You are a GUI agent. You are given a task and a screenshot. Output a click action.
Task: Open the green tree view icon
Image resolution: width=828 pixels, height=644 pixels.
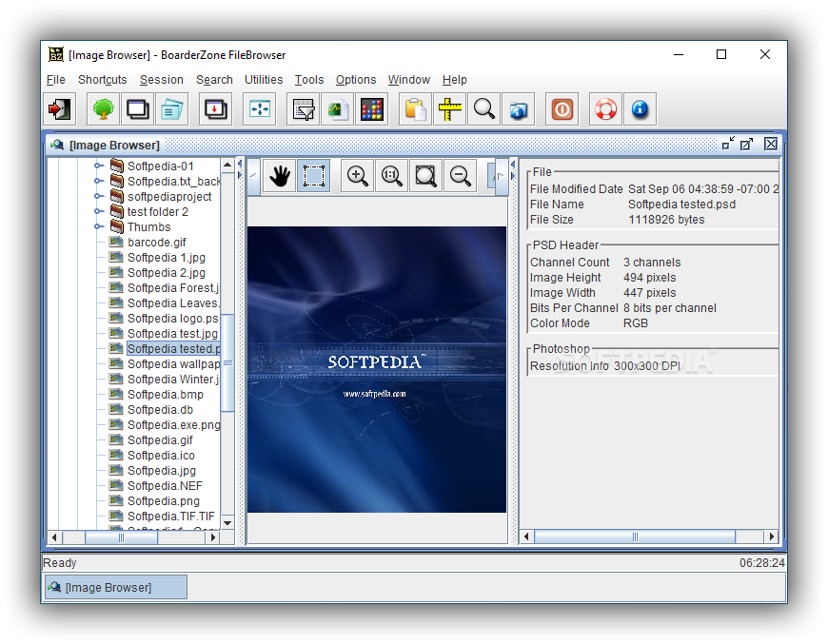pyautogui.click(x=104, y=109)
